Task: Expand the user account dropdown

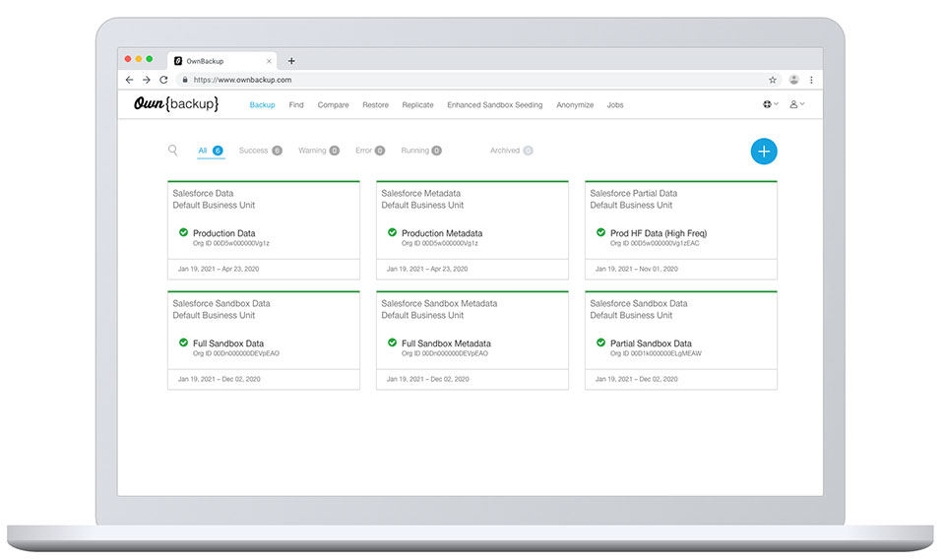Action: [x=797, y=104]
